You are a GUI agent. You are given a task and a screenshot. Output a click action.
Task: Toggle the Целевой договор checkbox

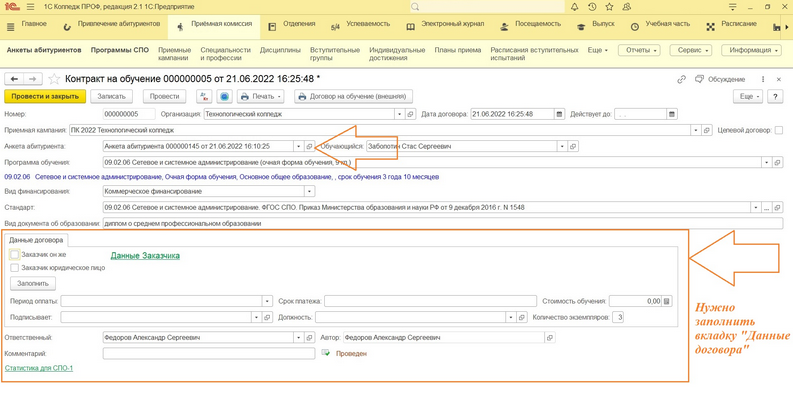pyautogui.click(x=779, y=130)
